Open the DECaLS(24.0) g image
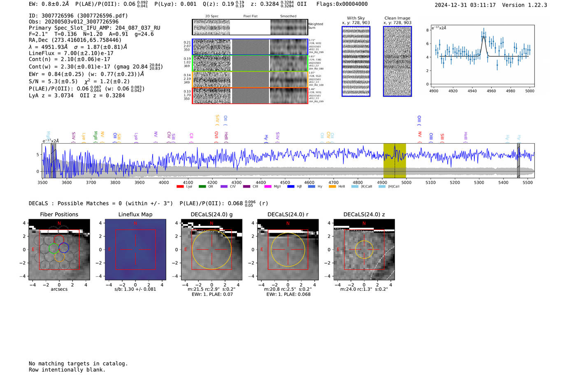This screenshot has height=392, width=576. [211, 250]
